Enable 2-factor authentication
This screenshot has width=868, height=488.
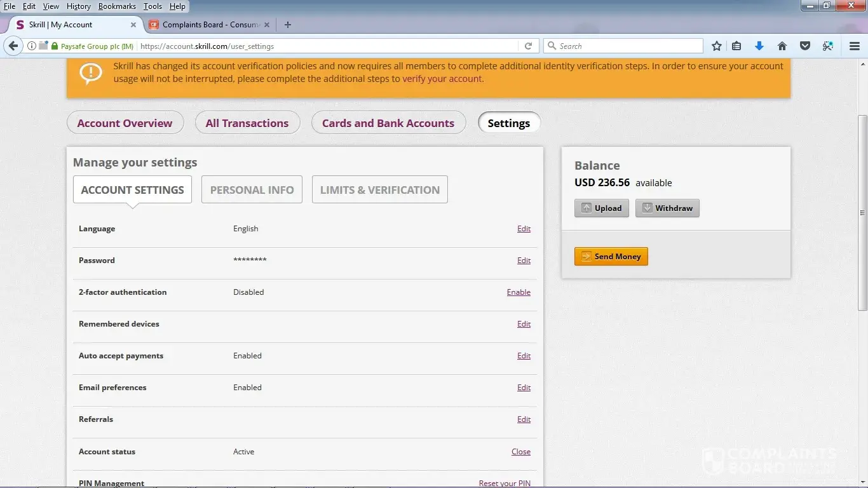coord(519,292)
